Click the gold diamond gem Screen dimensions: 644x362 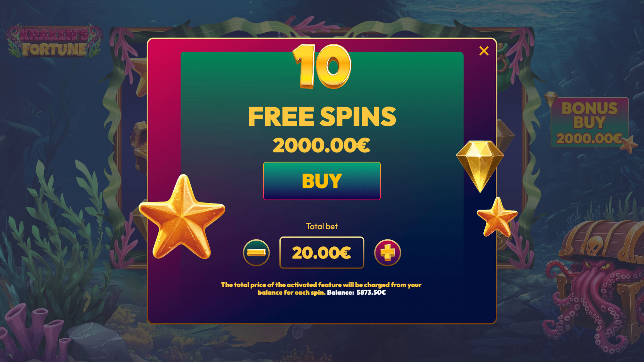click(480, 166)
